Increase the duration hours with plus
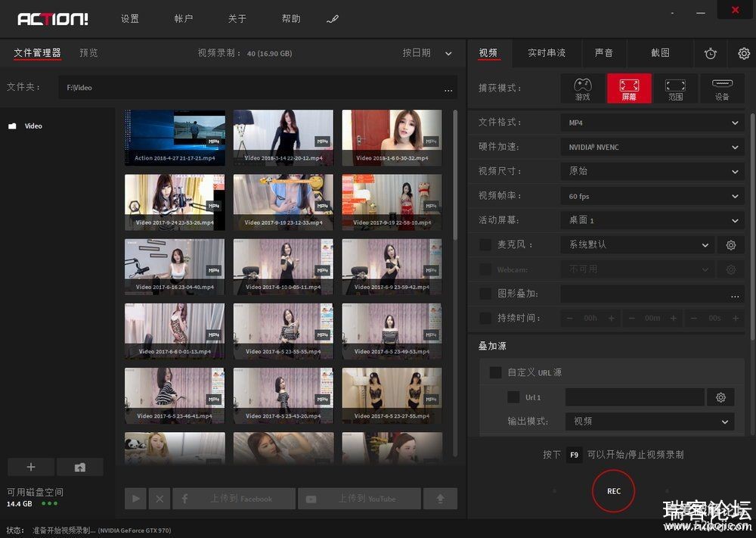 pyautogui.click(x=612, y=319)
